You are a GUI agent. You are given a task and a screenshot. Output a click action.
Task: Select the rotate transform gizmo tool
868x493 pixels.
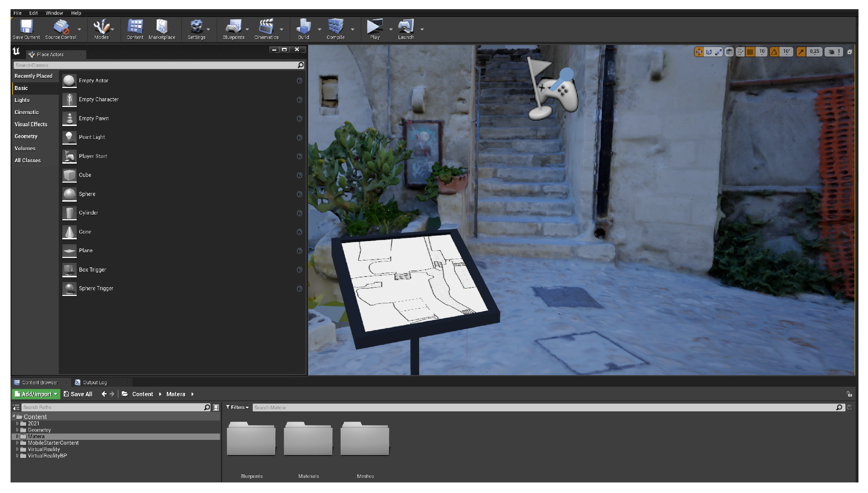(x=709, y=52)
